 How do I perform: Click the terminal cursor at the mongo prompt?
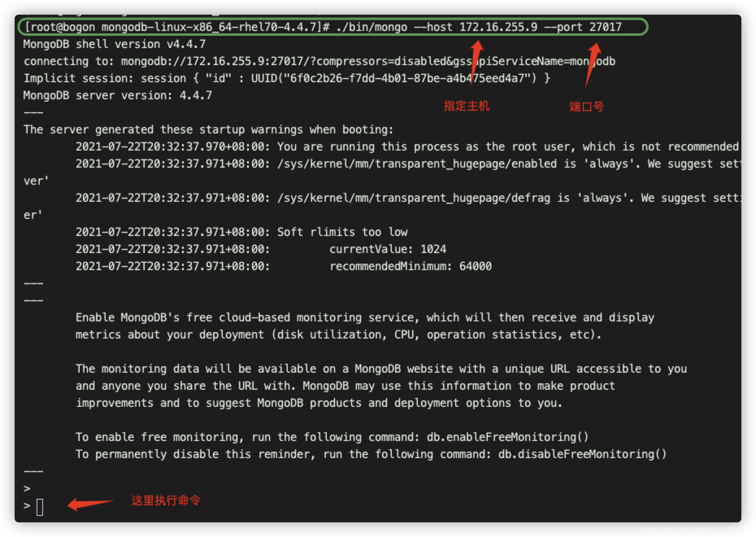40,507
